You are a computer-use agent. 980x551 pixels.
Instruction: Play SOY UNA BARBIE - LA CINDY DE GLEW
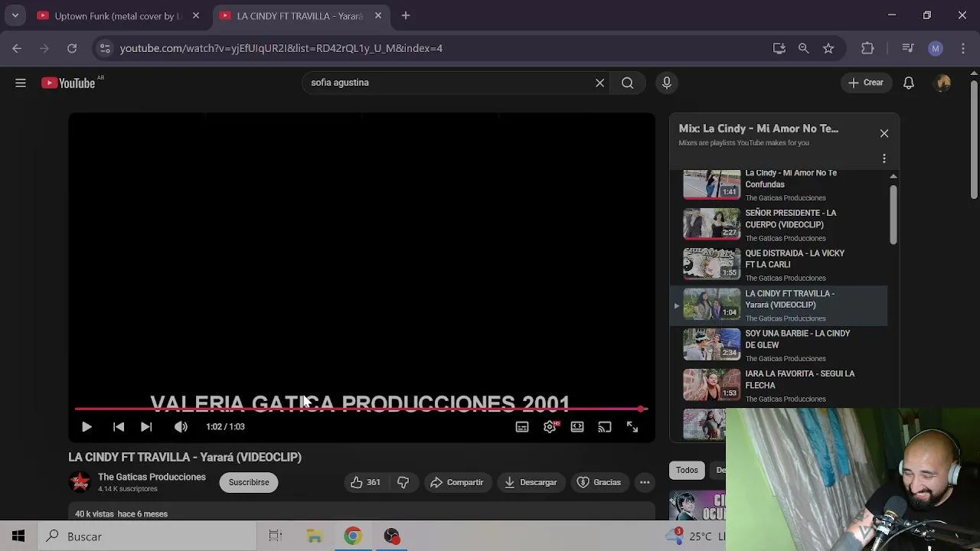pyautogui.click(x=779, y=345)
